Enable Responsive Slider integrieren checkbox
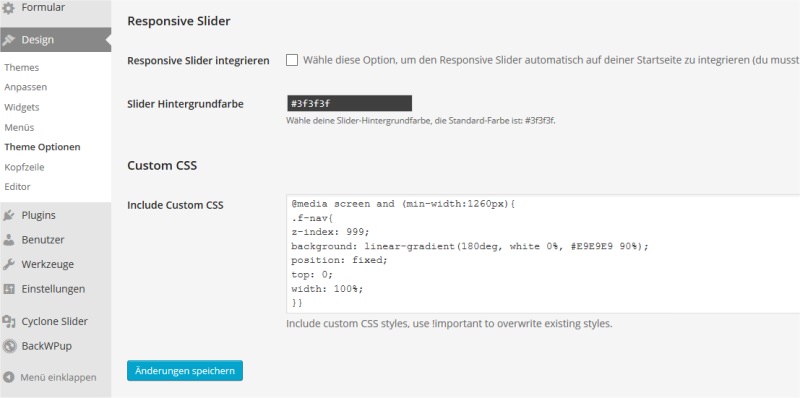800x398 pixels. click(292, 60)
